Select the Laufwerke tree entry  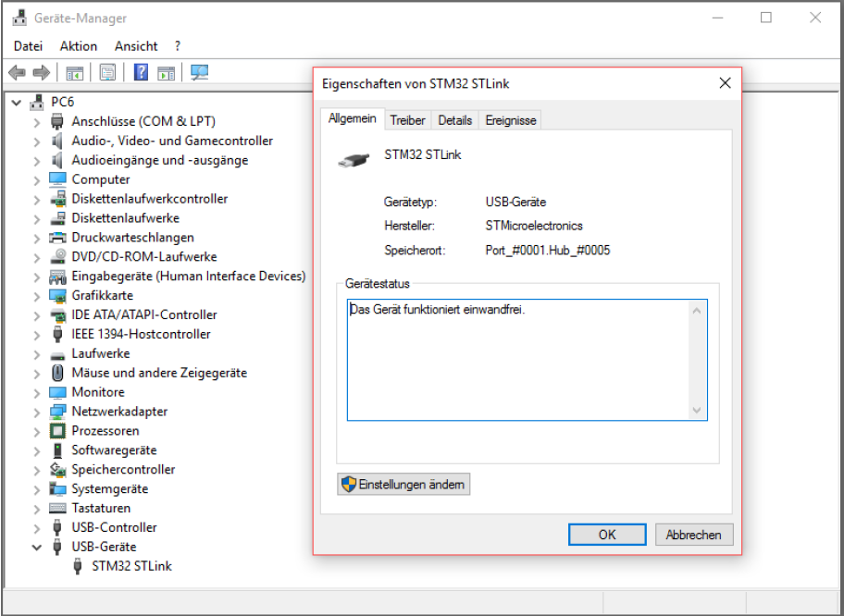click(101, 353)
